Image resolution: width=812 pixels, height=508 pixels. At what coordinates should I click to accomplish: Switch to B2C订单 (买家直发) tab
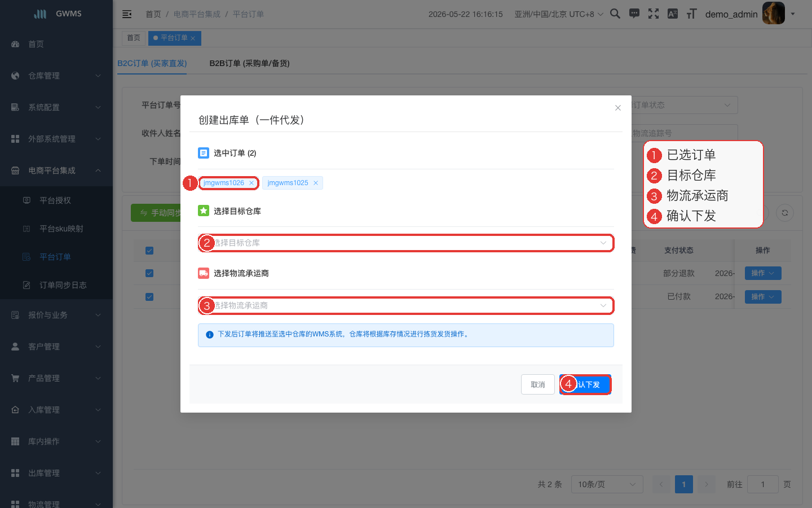(x=152, y=63)
